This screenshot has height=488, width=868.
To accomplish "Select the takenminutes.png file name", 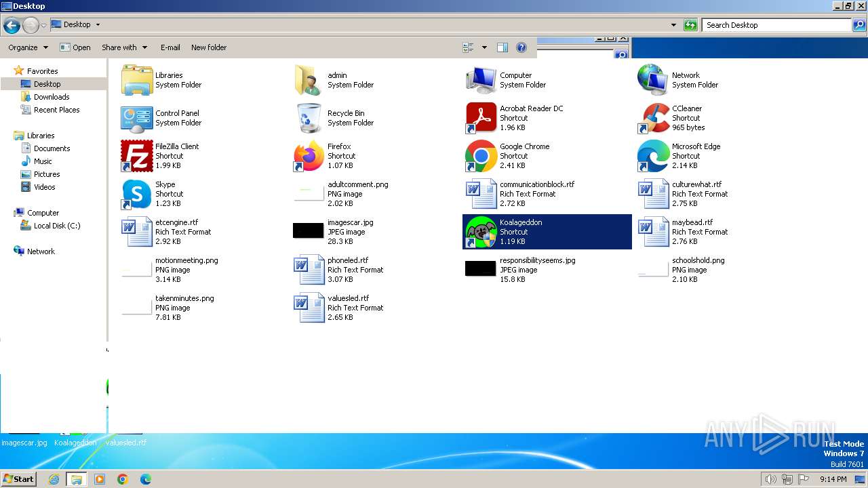I will coord(184,298).
